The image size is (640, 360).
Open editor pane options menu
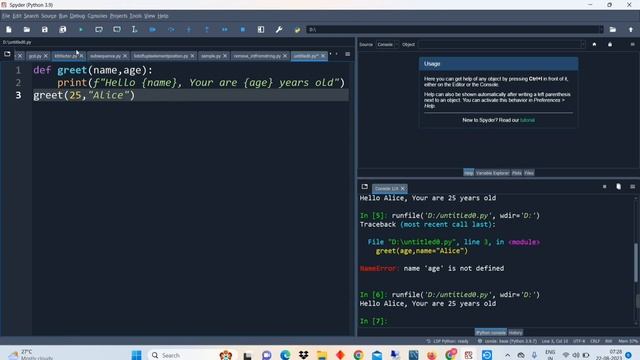pos(347,54)
